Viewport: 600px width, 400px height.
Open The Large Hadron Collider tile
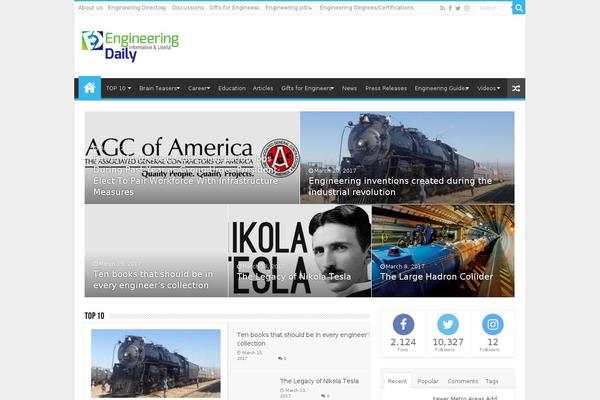pyautogui.click(x=443, y=251)
